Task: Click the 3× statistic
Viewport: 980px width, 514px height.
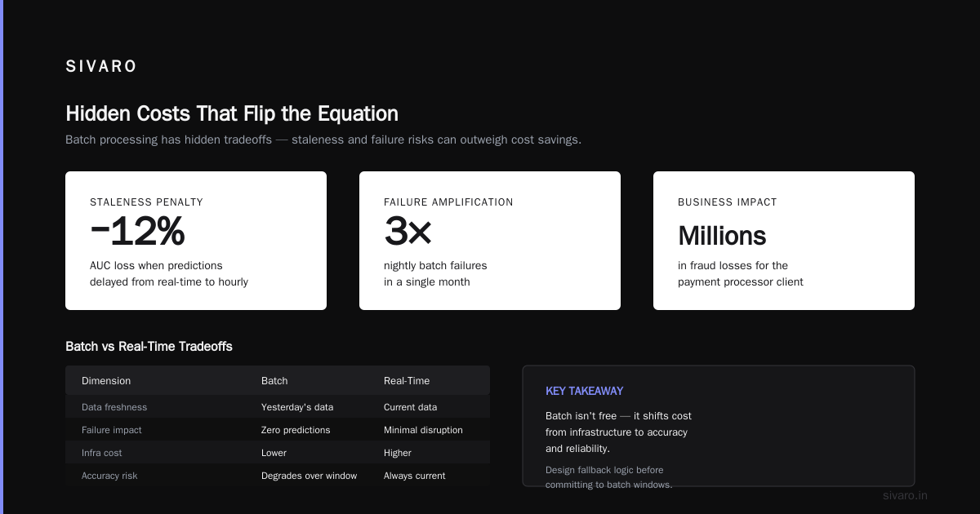Action: [408, 233]
